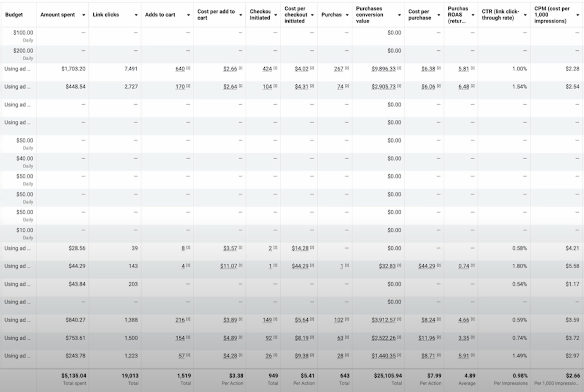
Task: Click the $100.00 Daily budget cell
Action: pyautogui.click(x=23, y=36)
